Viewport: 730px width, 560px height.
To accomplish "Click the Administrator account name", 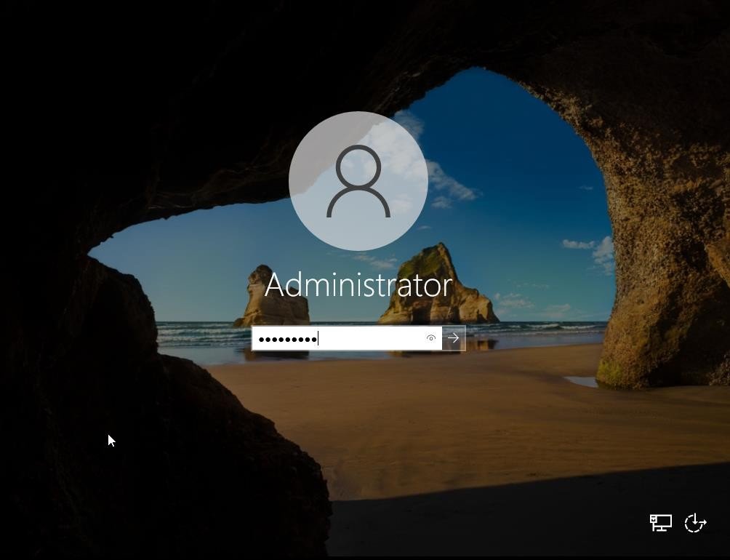I will (358, 285).
